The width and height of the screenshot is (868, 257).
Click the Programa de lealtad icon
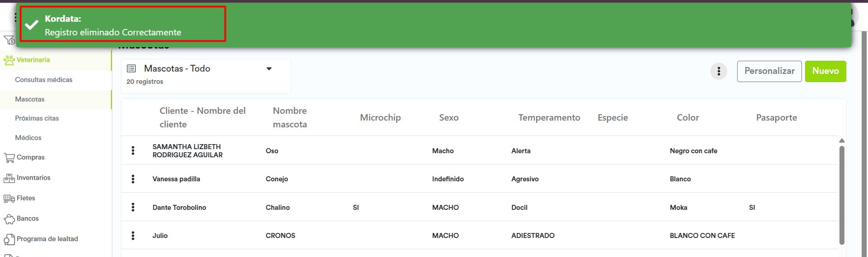[9, 239]
